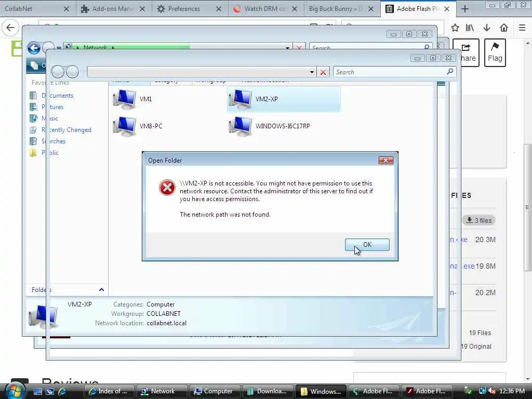Click OK in the Open Folder dialog
This screenshot has height=399, width=532.
click(367, 245)
